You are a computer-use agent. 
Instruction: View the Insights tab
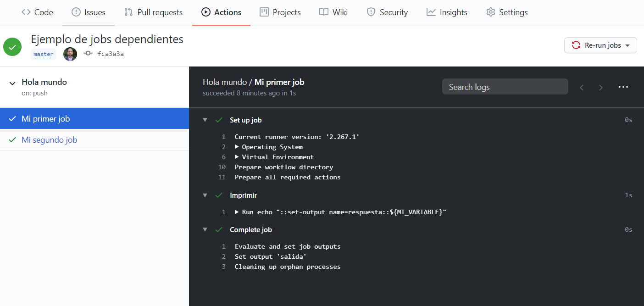coord(447,12)
